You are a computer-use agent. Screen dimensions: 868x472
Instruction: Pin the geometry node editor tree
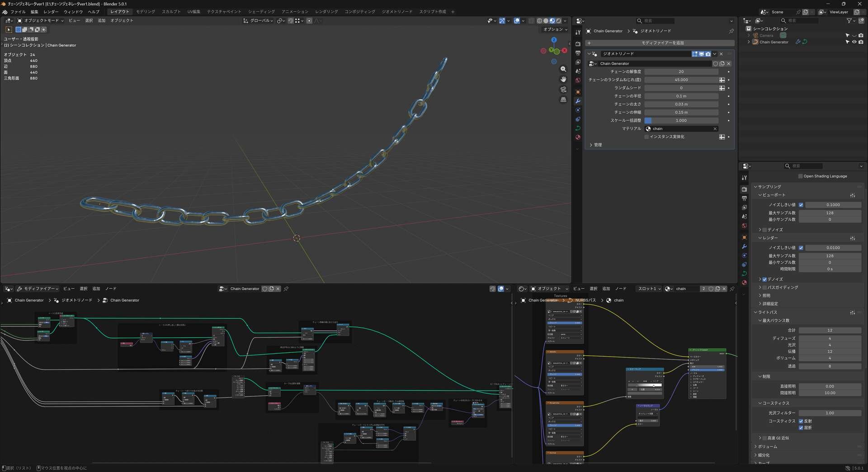click(x=286, y=289)
